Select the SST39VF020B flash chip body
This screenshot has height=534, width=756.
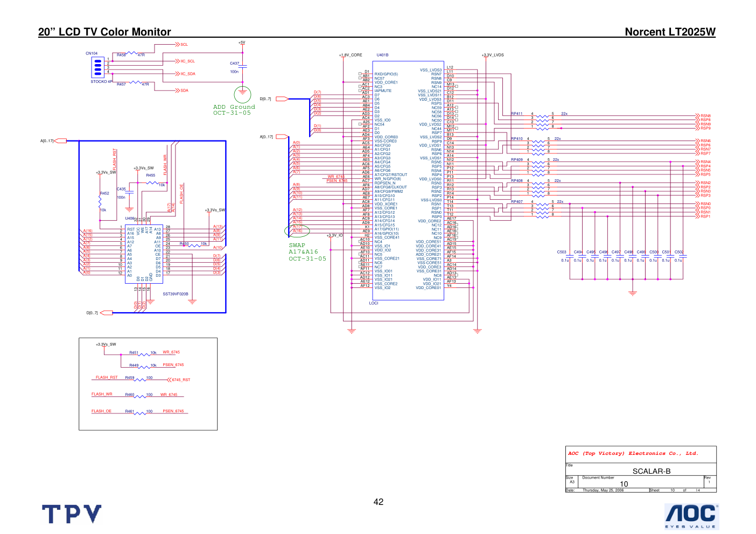click(x=144, y=254)
